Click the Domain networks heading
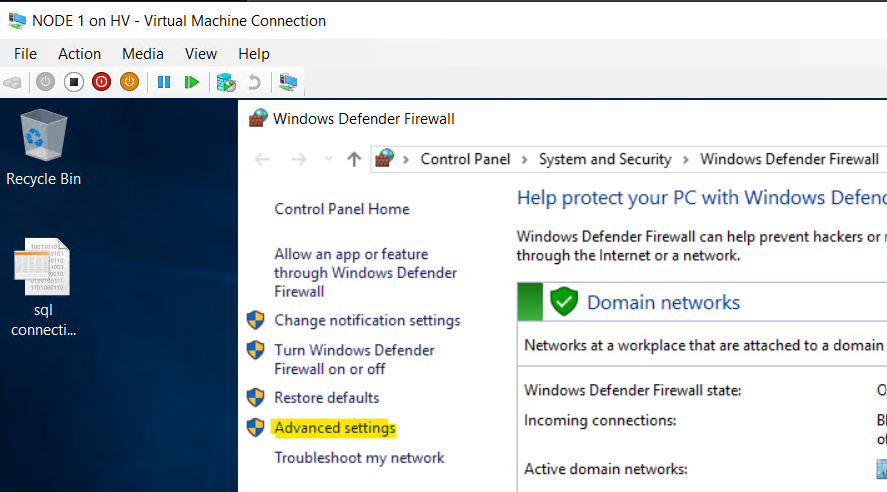 click(x=663, y=303)
